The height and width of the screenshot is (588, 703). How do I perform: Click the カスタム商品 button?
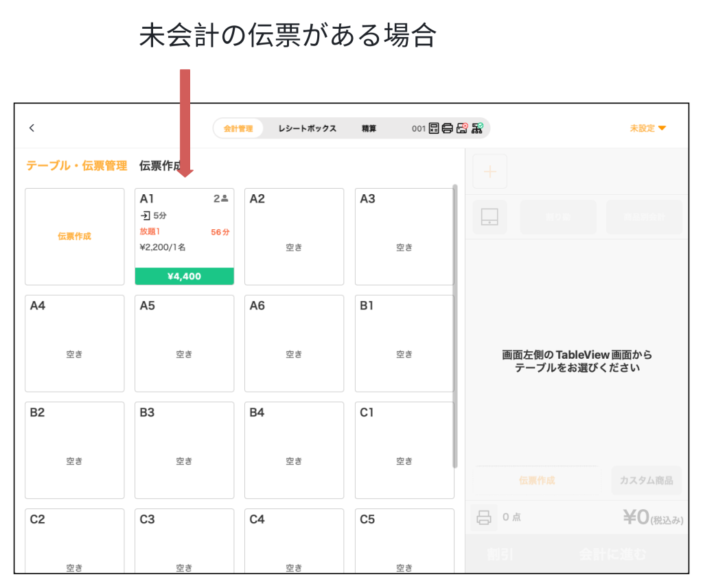646,480
